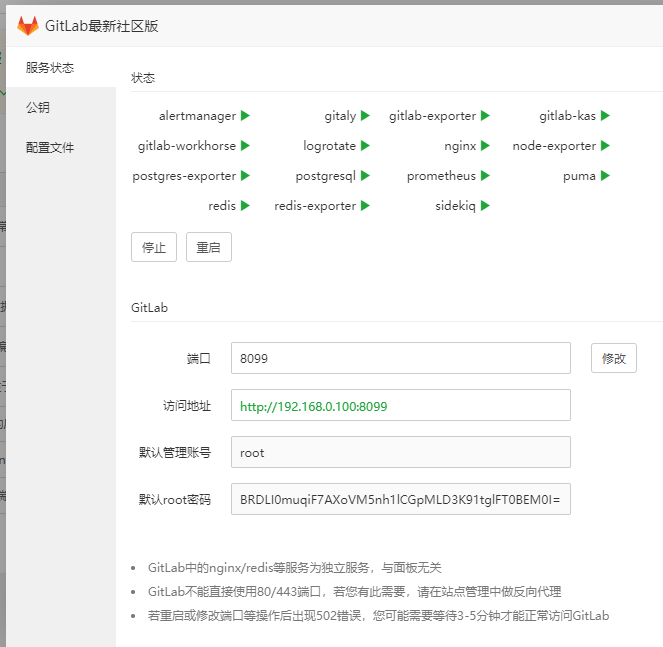
Task: Click the gitaly running status arrow
Action: (365, 115)
